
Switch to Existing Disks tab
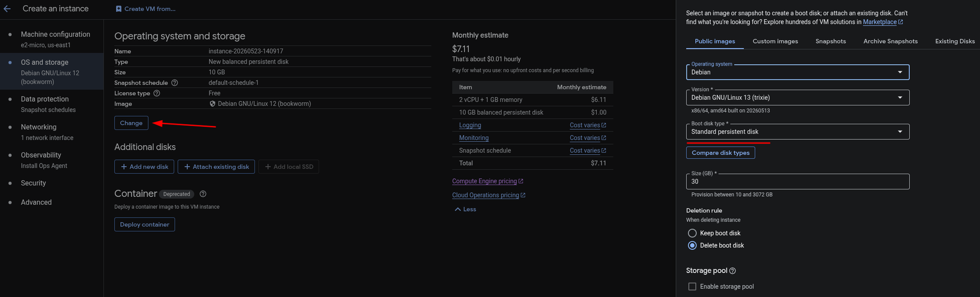[955, 41]
